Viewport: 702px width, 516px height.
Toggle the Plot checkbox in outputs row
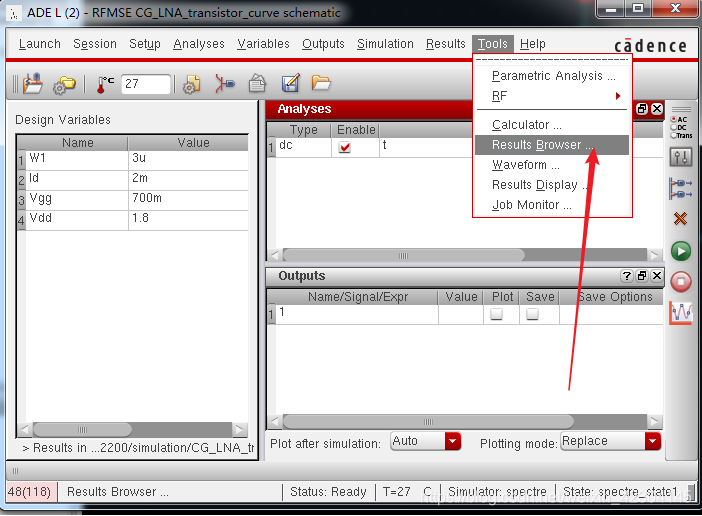(496, 314)
